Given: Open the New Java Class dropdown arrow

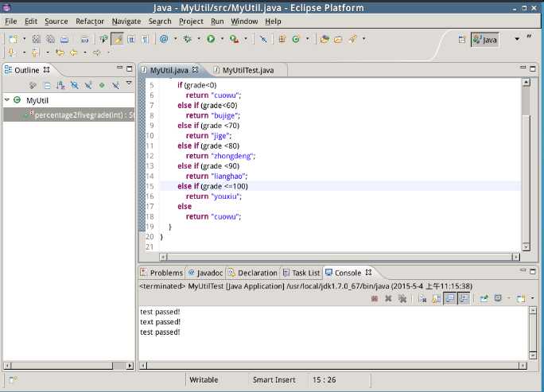Looking at the screenshot, I should 307,39.
